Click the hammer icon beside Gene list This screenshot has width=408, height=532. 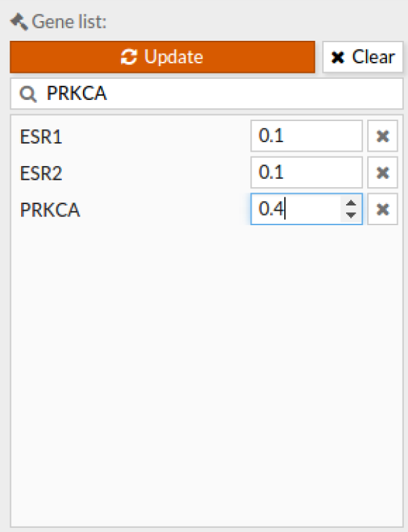point(19,22)
